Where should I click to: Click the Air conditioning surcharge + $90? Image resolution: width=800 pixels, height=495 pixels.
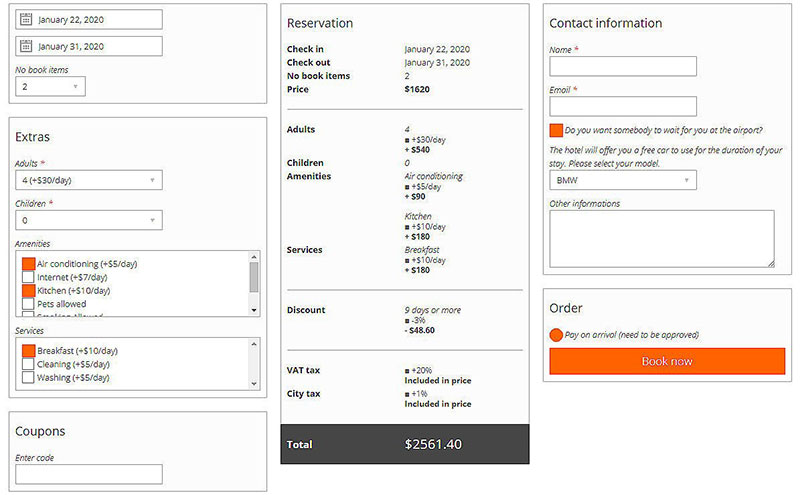(415, 196)
